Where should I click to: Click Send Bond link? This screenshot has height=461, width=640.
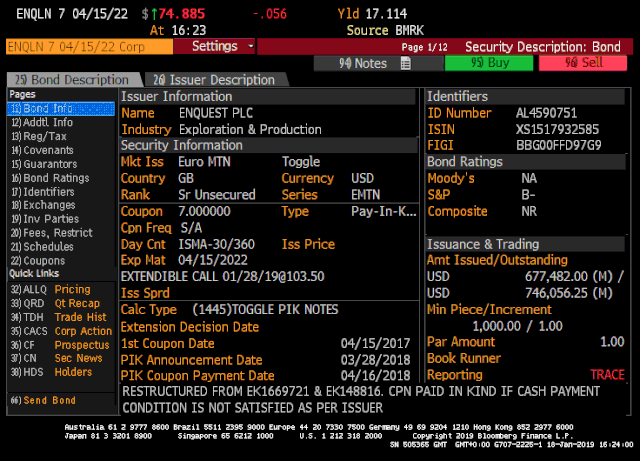click(x=43, y=401)
